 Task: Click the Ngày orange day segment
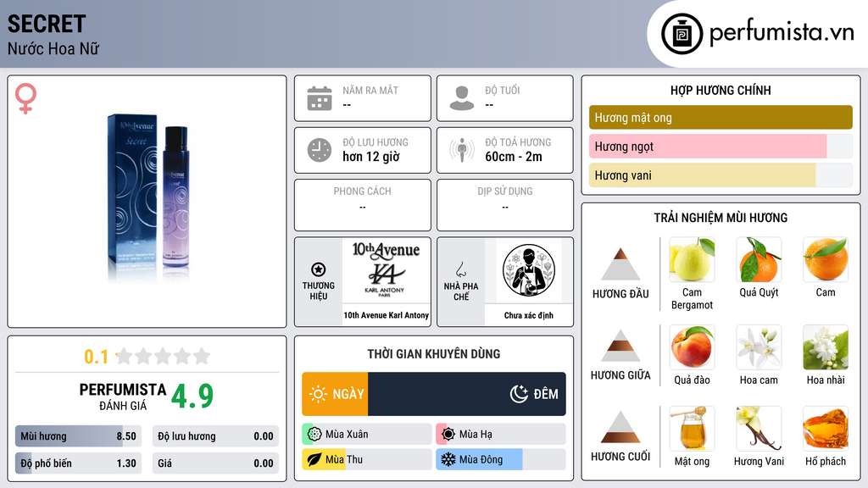335,394
